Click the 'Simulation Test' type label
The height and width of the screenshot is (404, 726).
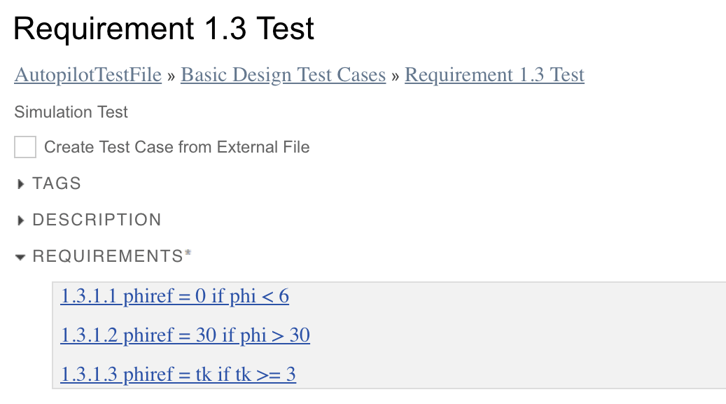click(71, 112)
